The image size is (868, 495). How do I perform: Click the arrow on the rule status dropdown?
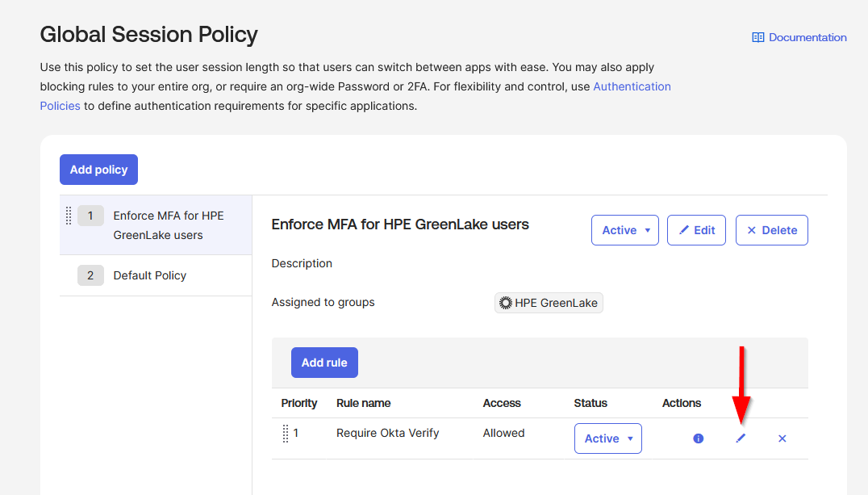(629, 439)
